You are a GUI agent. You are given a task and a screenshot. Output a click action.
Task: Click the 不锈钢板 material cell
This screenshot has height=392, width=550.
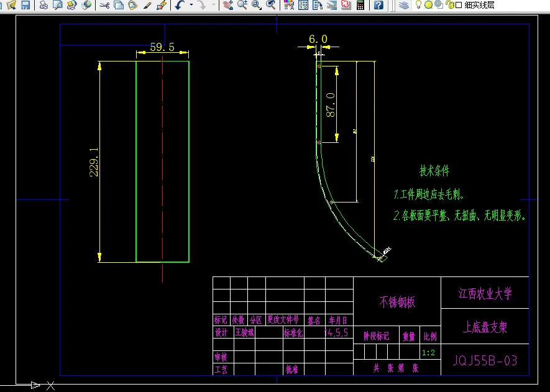pyautogui.click(x=397, y=302)
